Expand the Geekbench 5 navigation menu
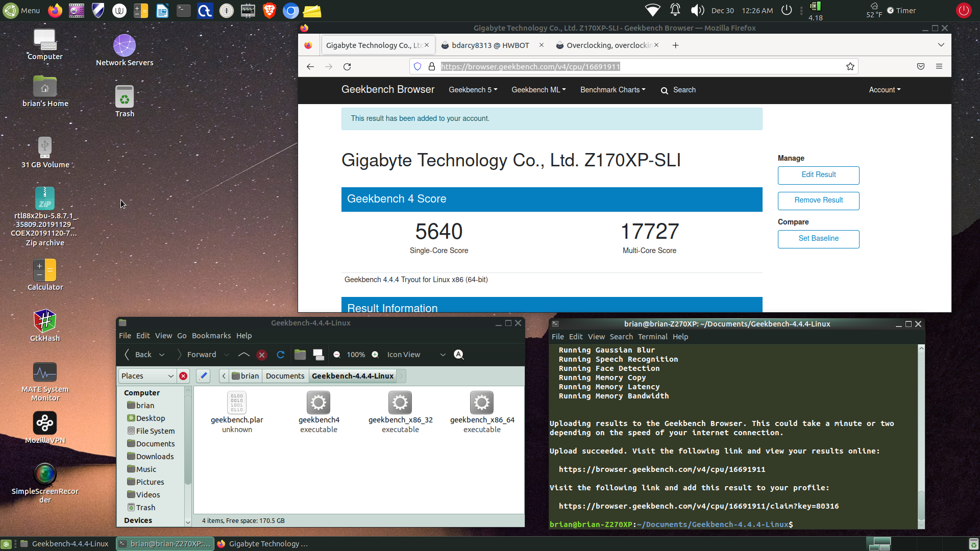 [x=473, y=90]
